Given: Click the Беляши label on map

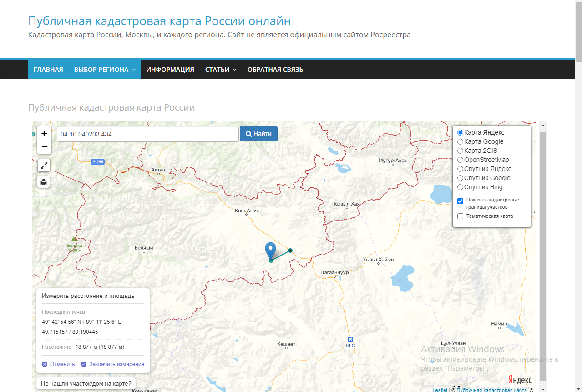Looking at the screenshot, I should tap(144, 247).
